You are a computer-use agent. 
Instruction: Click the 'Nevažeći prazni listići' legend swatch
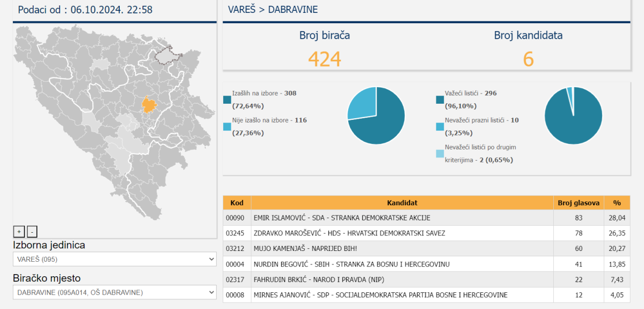click(440, 127)
